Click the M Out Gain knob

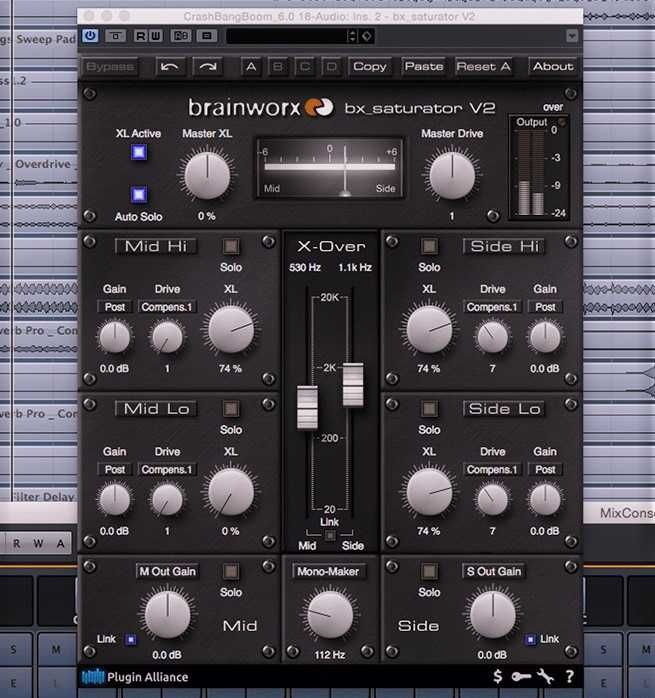(x=167, y=615)
